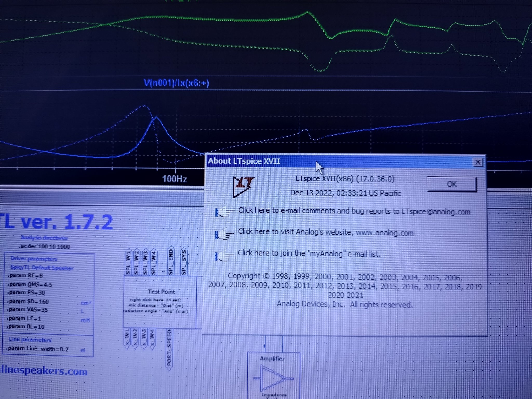The image size is (532, 399).
Task: Click the Line parameters heading
Action: pos(30,340)
